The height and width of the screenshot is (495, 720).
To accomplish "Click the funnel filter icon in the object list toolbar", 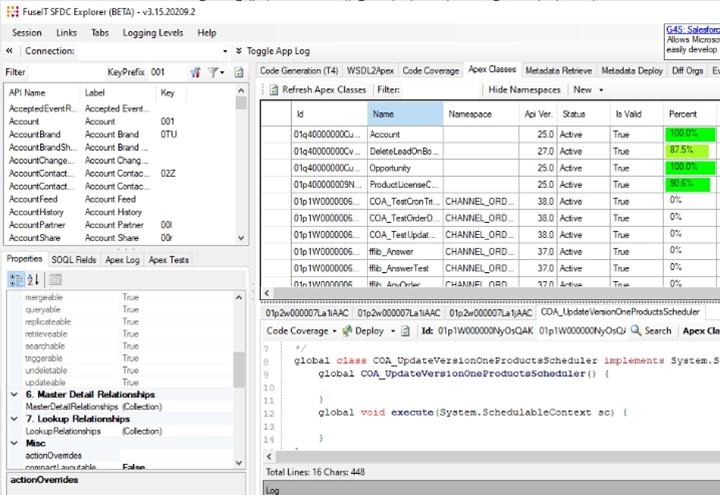I will [213, 72].
